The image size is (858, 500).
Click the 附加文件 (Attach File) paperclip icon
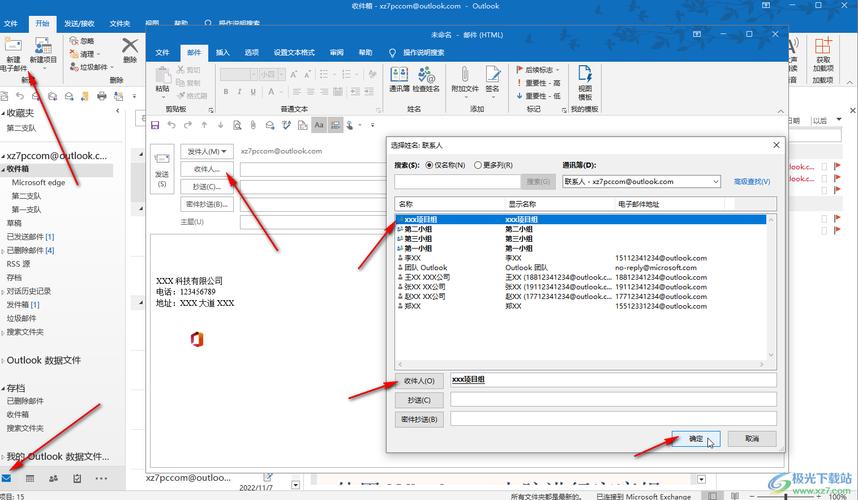(x=464, y=78)
